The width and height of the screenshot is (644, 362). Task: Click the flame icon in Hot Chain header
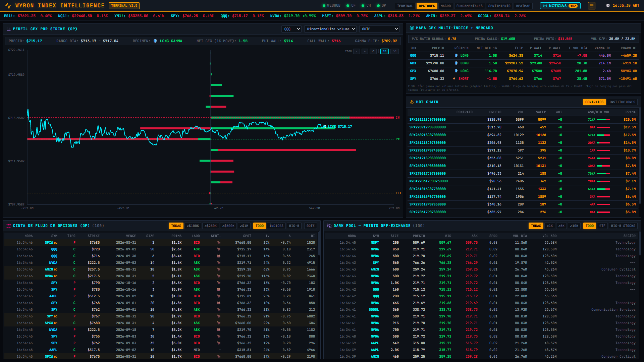tap(412, 102)
